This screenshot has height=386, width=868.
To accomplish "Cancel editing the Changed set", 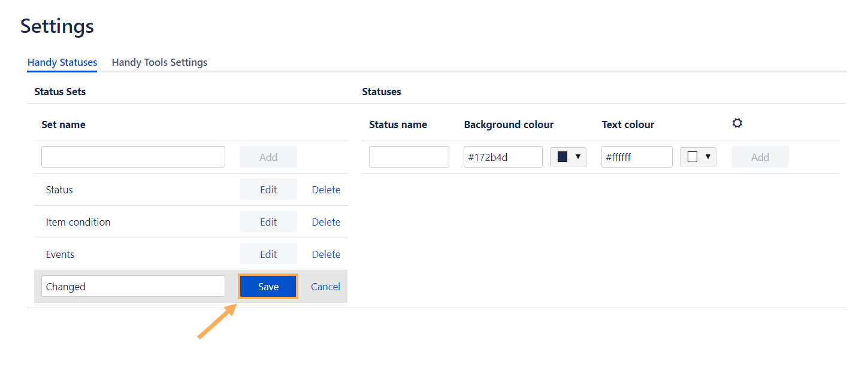I will coord(325,287).
